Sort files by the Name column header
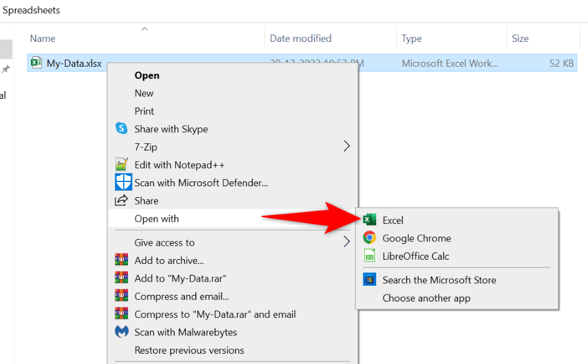The height and width of the screenshot is (364, 588). pyautogui.click(x=42, y=38)
